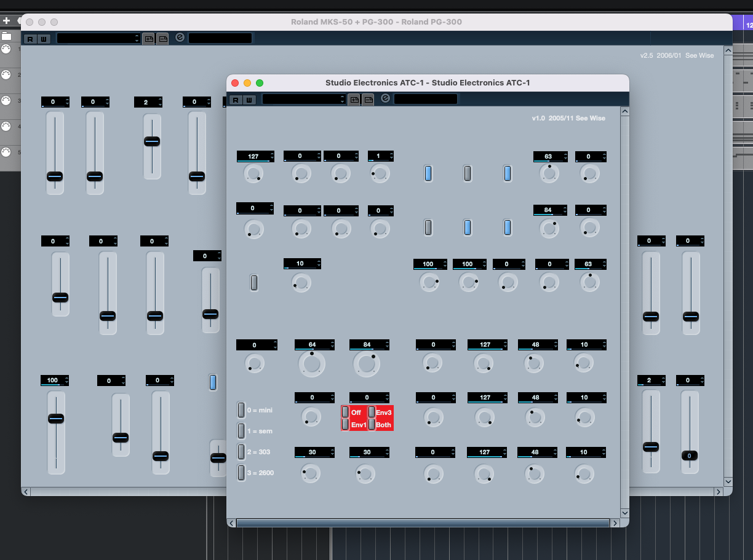Click the remove-preset icon in ATC-1 toolbar
Image resolution: width=753 pixels, height=560 pixels.
368,99
